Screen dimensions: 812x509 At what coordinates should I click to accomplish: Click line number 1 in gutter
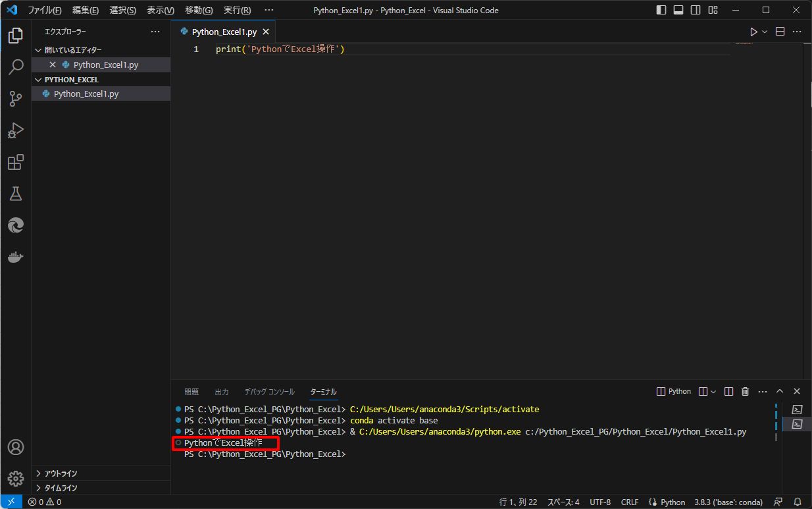click(x=196, y=49)
